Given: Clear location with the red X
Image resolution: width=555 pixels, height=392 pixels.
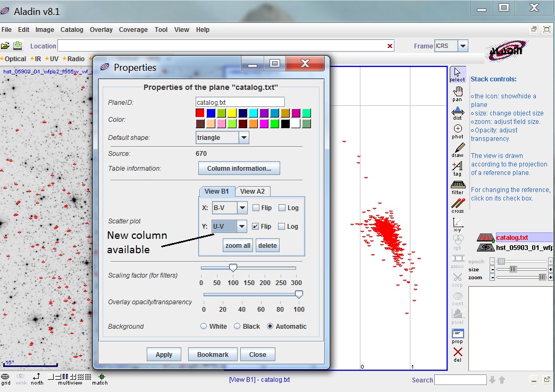Looking at the screenshot, I should [390, 46].
